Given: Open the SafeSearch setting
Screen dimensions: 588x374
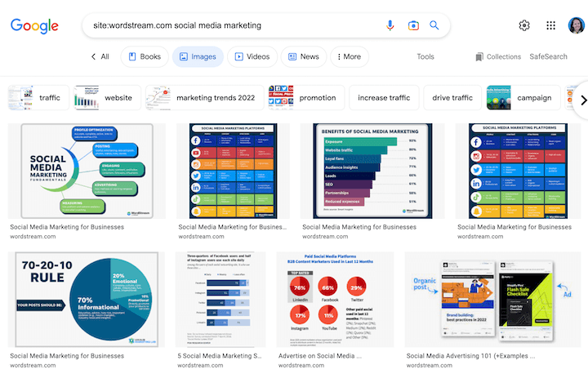Looking at the screenshot, I should (548, 56).
